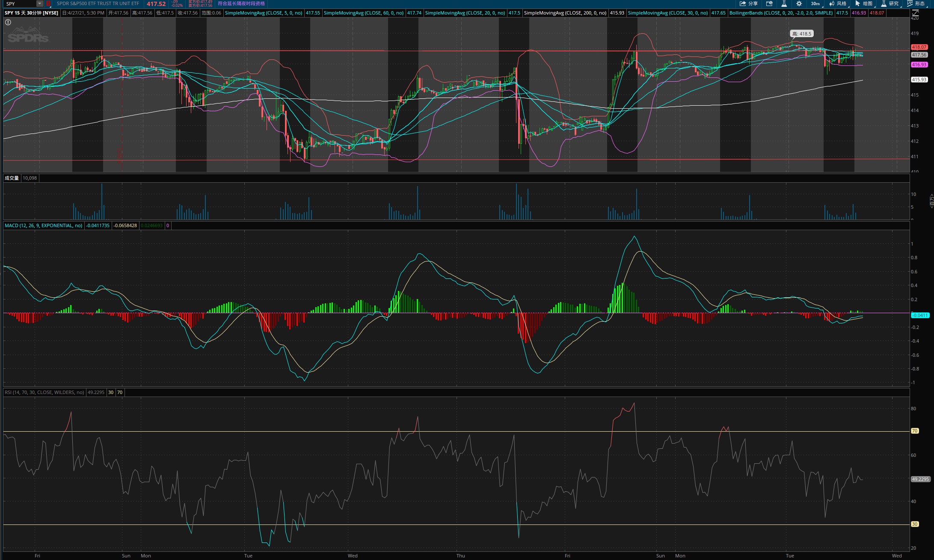
Task: Open Studies (研究) flask menu
Action: pyautogui.click(x=890, y=3)
